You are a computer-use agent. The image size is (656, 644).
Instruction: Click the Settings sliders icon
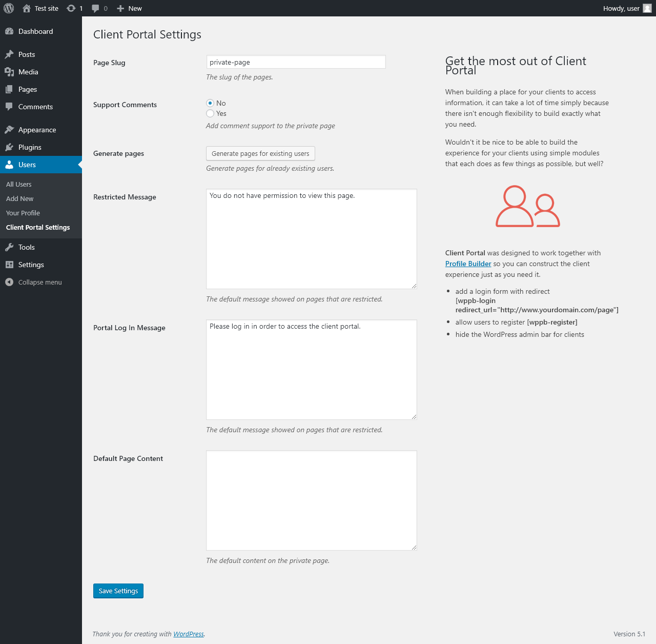point(9,265)
